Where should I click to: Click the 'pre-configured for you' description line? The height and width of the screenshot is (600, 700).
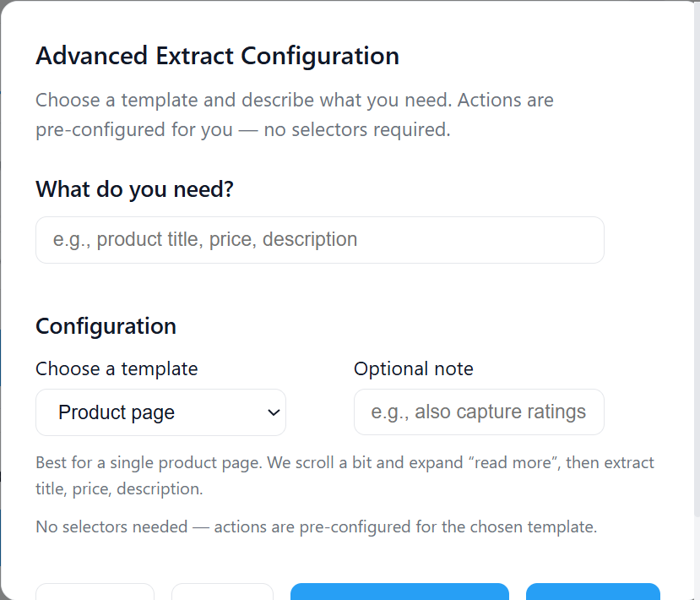tap(243, 129)
